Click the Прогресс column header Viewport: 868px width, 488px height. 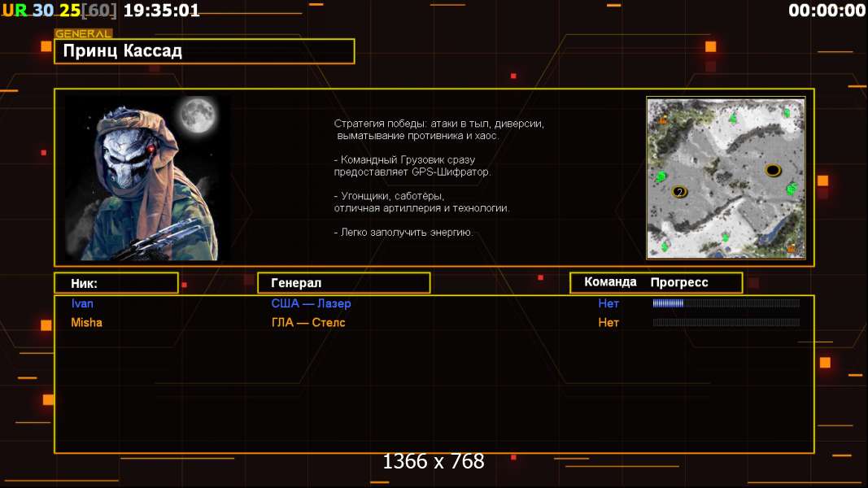pos(679,282)
